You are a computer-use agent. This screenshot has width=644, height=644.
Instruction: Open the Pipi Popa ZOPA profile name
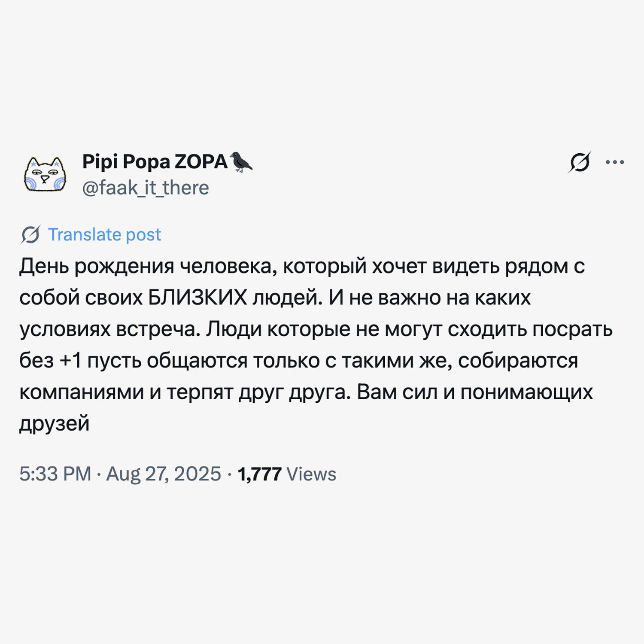tap(155, 162)
